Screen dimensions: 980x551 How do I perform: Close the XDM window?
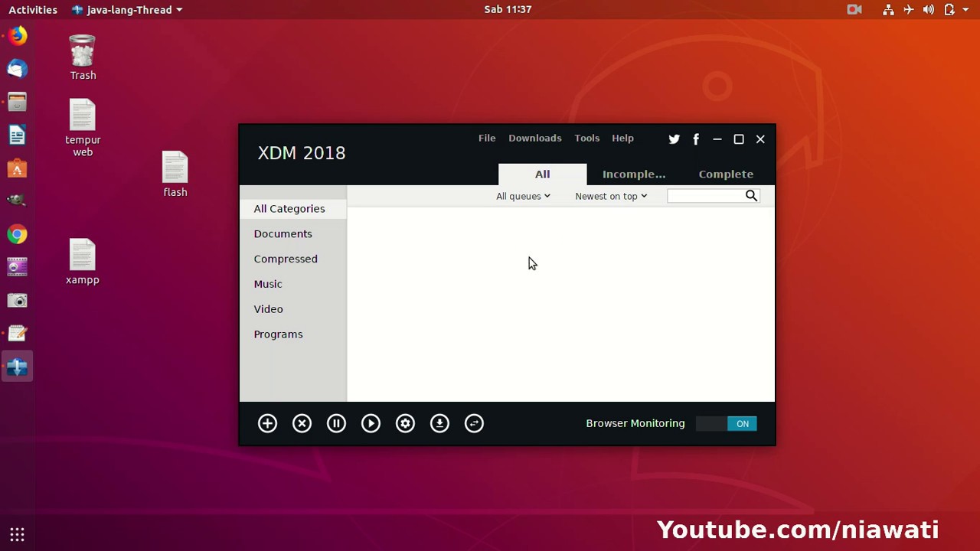[x=760, y=139]
